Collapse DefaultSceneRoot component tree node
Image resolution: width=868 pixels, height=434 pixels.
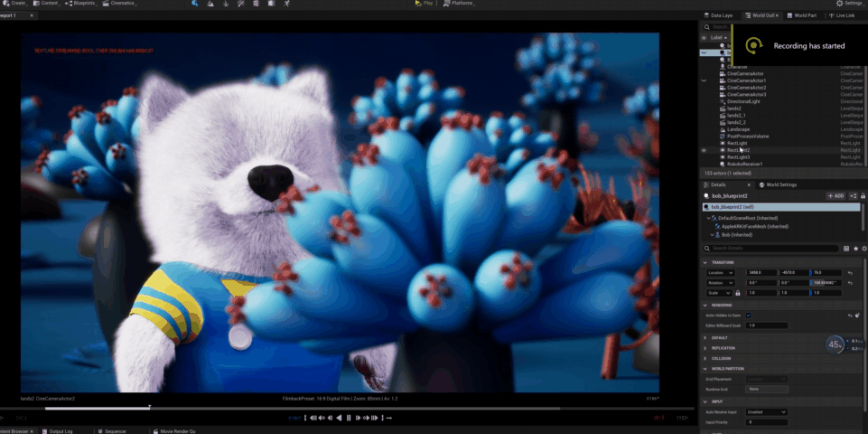[x=708, y=218]
